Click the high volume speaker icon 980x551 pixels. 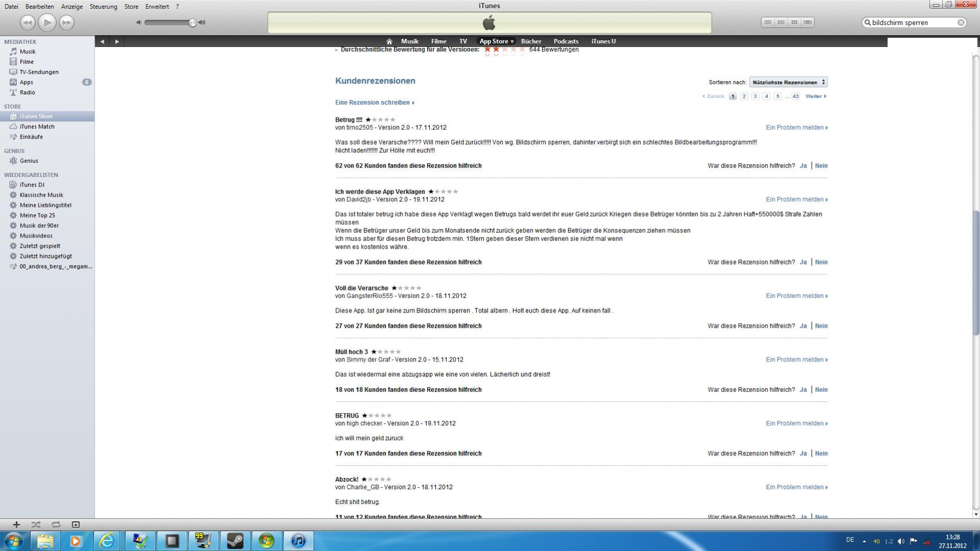202,22
